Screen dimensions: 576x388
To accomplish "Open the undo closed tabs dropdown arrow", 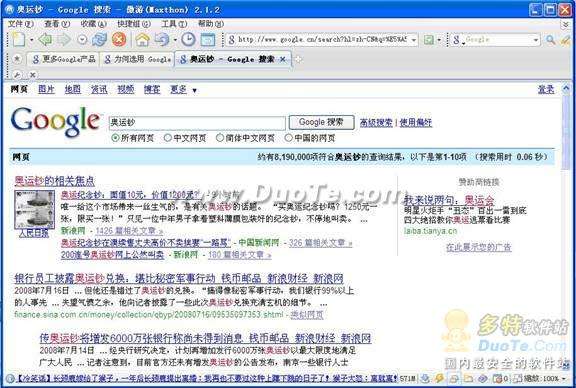I will pyautogui.click(x=175, y=40).
